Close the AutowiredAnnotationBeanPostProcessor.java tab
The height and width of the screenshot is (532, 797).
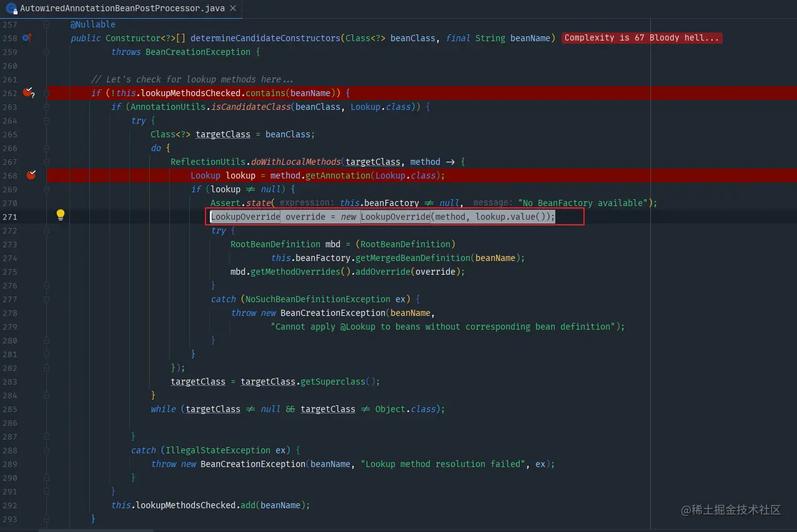coord(233,9)
